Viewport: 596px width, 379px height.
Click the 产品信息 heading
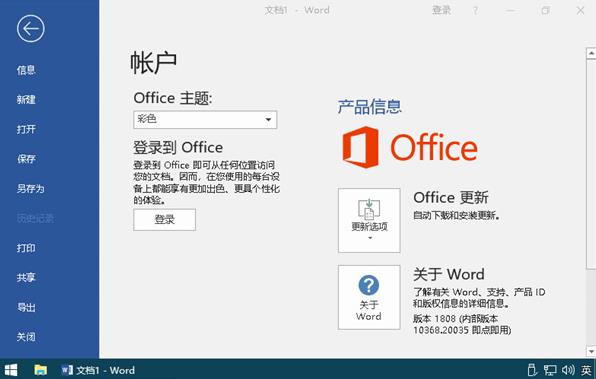369,106
